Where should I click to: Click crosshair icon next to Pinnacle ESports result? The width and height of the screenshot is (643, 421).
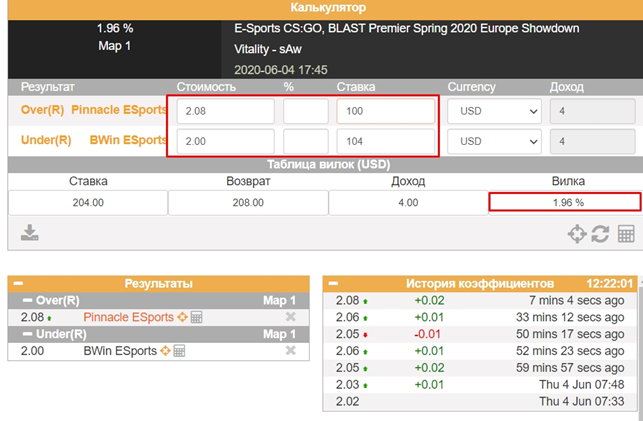pos(182,317)
